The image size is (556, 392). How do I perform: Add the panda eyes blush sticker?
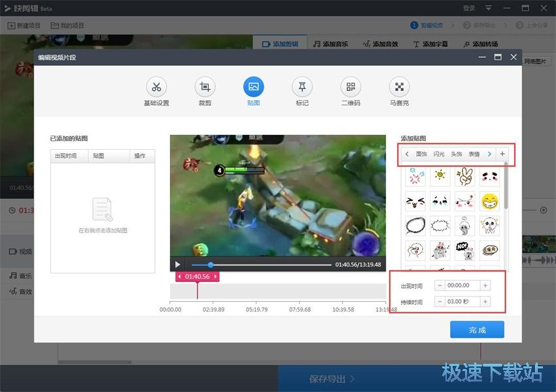tap(490, 176)
